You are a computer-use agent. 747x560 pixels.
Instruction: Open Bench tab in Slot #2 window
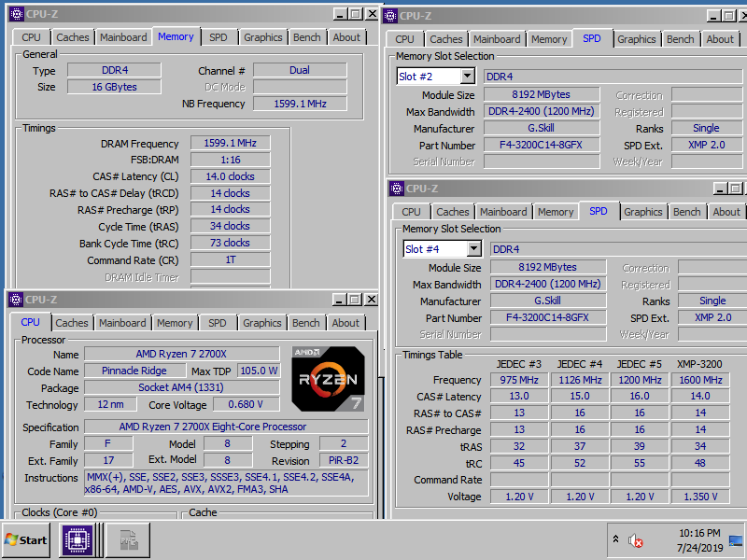pos(681,39)
